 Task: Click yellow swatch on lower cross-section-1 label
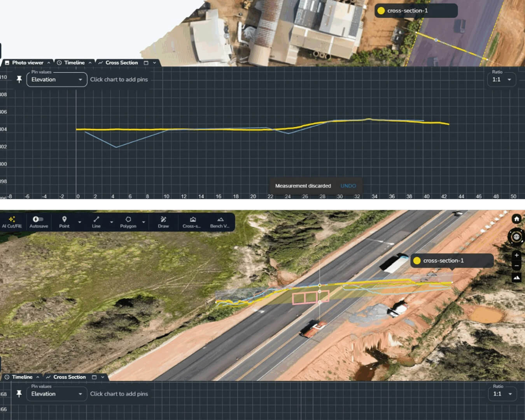pyautogui.click(x=417, y=261)
